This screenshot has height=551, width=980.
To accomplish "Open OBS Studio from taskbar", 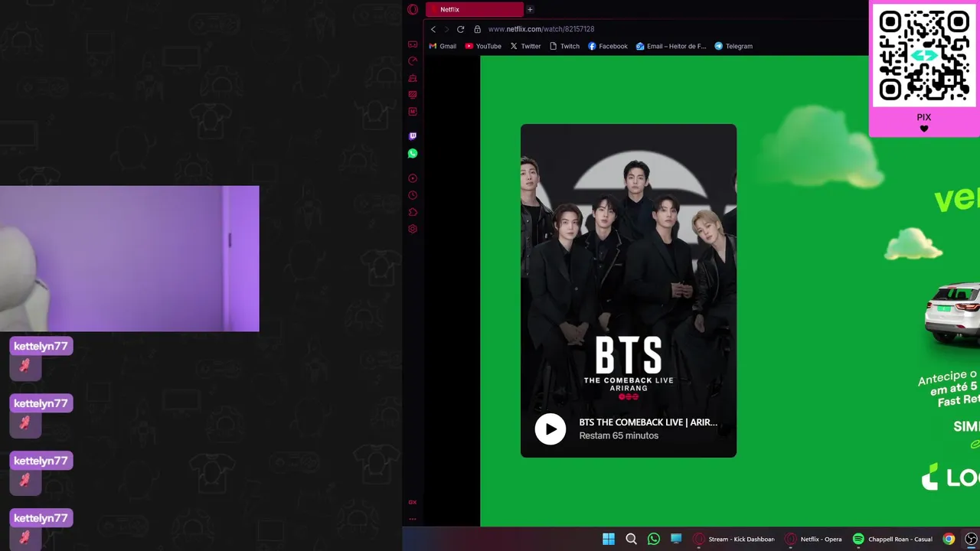I will 971,539.
